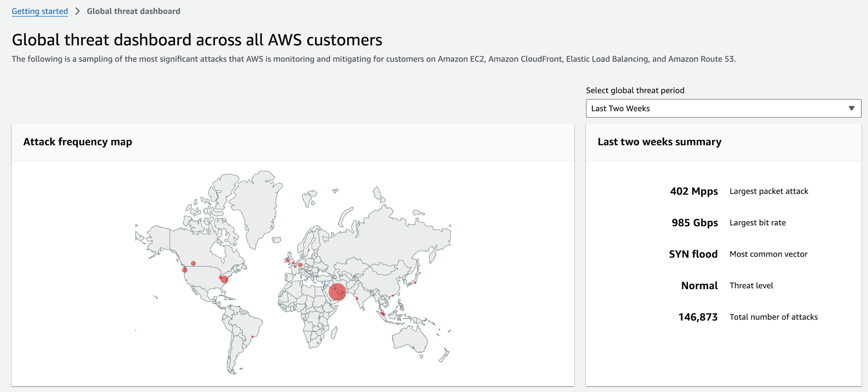Click the dropdown arrow on threat period selector
Image resolution: width=868 pixels, height=392 pixels.
click(x=852, y=109)
